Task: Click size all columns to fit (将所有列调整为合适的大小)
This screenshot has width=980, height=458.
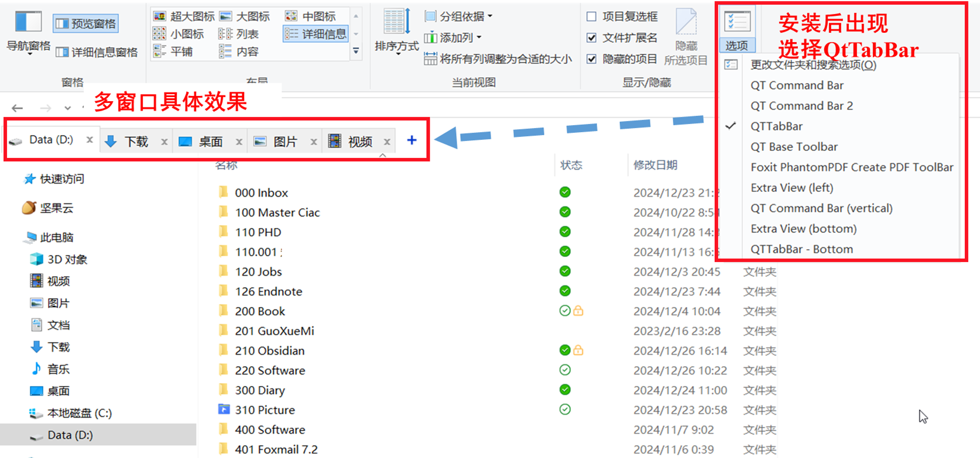Action: click(x=498, y=58)
